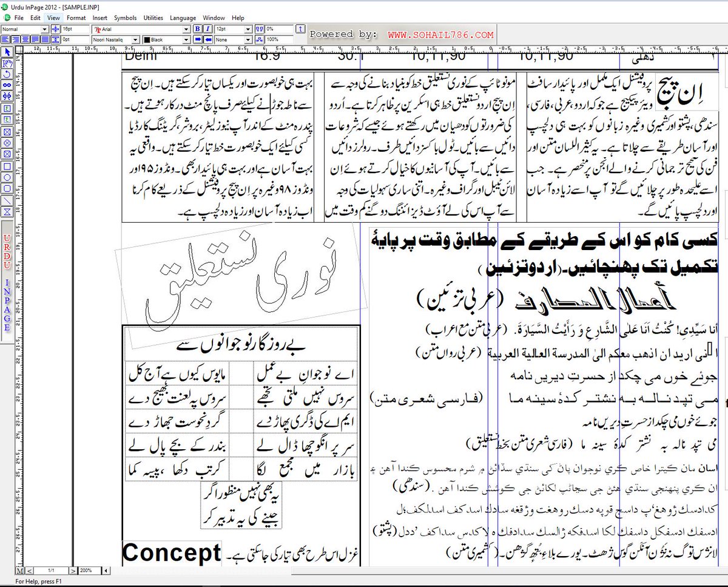Viewport: 728px width, 587px height.
Task: Select the line drawing tool
Action: (7, 200)
